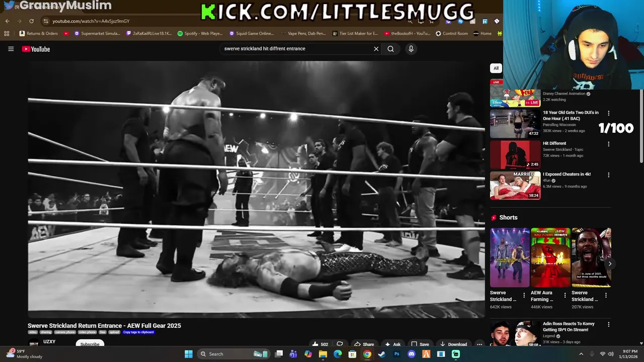Open Photoshop from the taskbar
Image resolution: width=644 pixels, height=362 pixels.
(x=396, y=354)
